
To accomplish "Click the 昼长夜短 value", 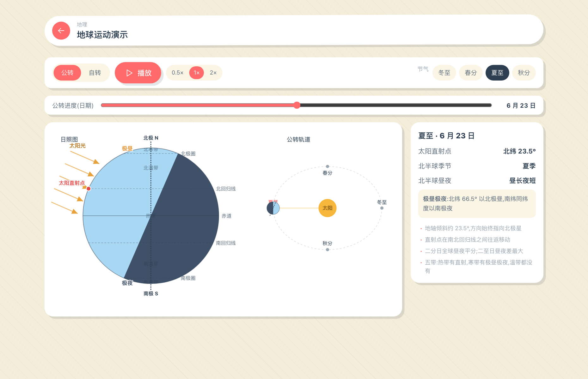I will point(522,181).
